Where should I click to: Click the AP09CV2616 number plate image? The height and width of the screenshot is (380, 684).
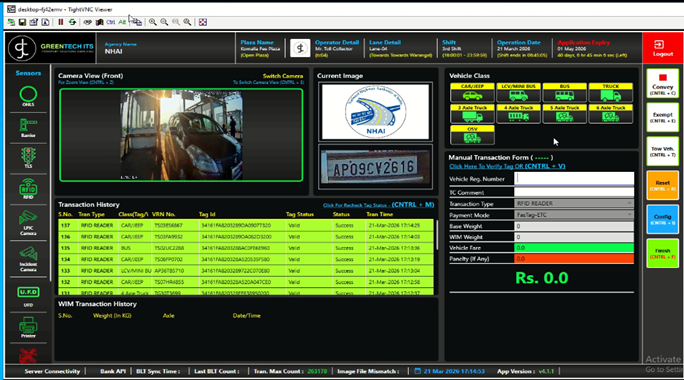pos(376,167)
